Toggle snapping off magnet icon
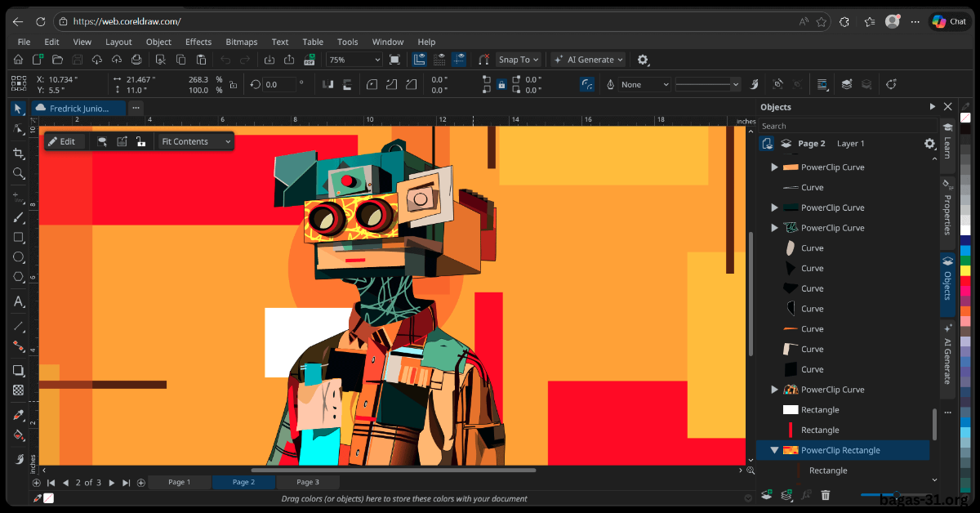The height and width of the screenshot is (513, 980). point(483,60)
